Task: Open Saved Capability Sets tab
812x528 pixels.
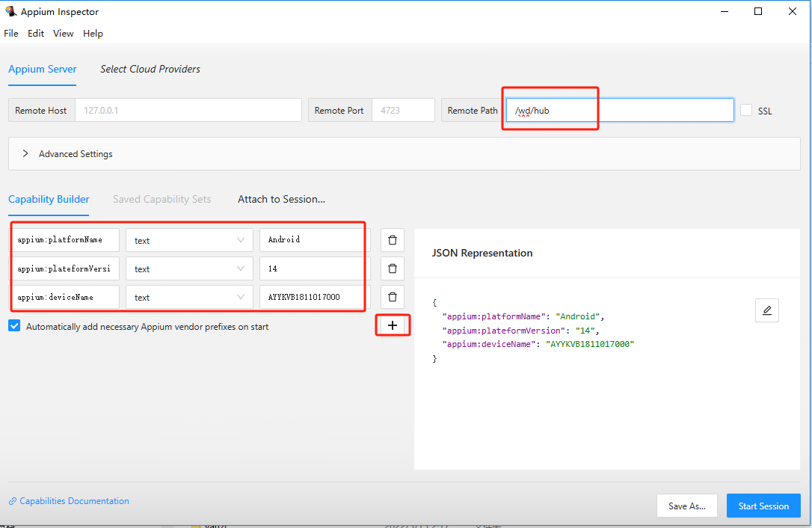Action: click(162, 199)
